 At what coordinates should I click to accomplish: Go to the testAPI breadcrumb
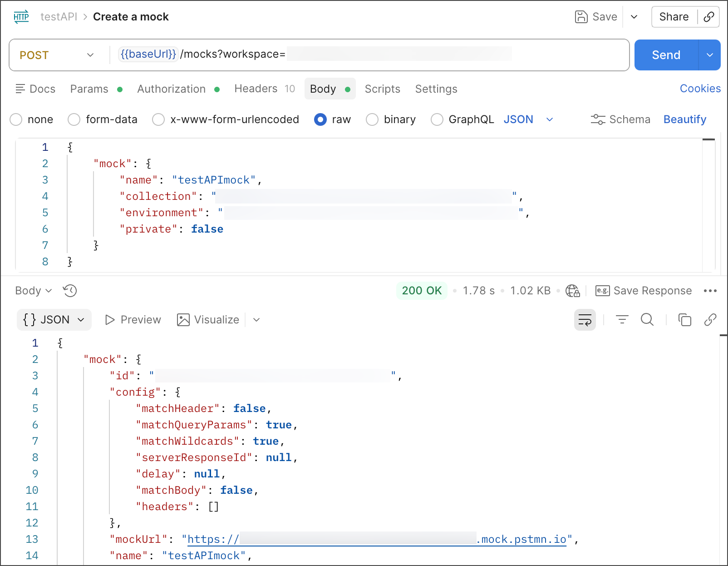pos(59,17)
